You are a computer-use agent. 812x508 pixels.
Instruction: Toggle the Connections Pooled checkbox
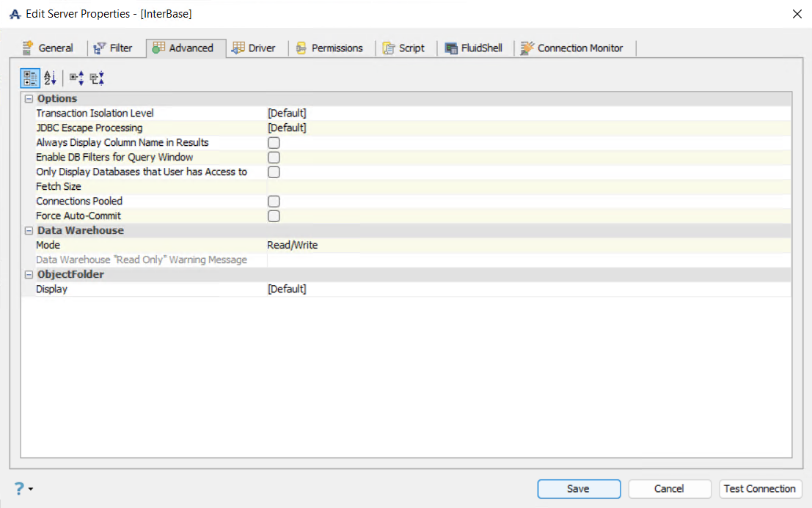[x=274, y=202]
